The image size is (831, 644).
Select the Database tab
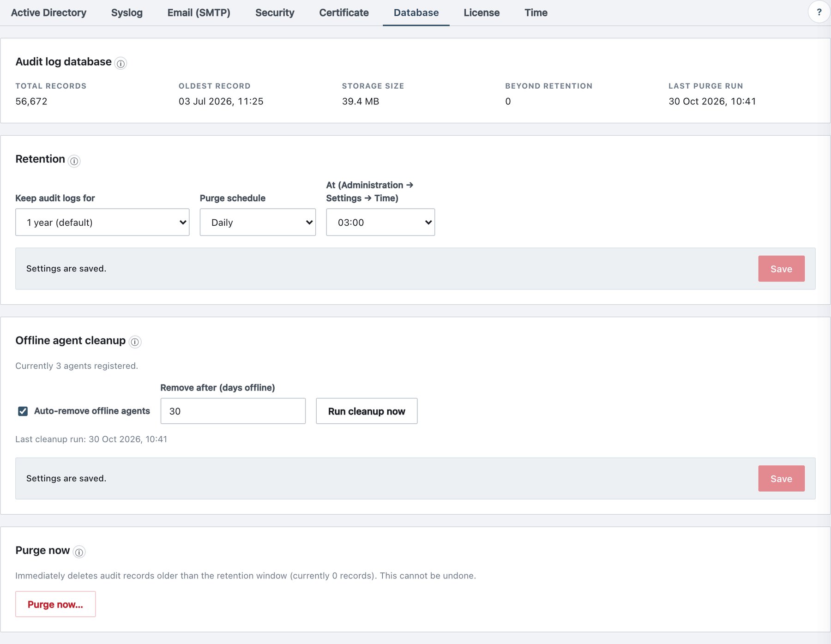(x=416, y=12)
